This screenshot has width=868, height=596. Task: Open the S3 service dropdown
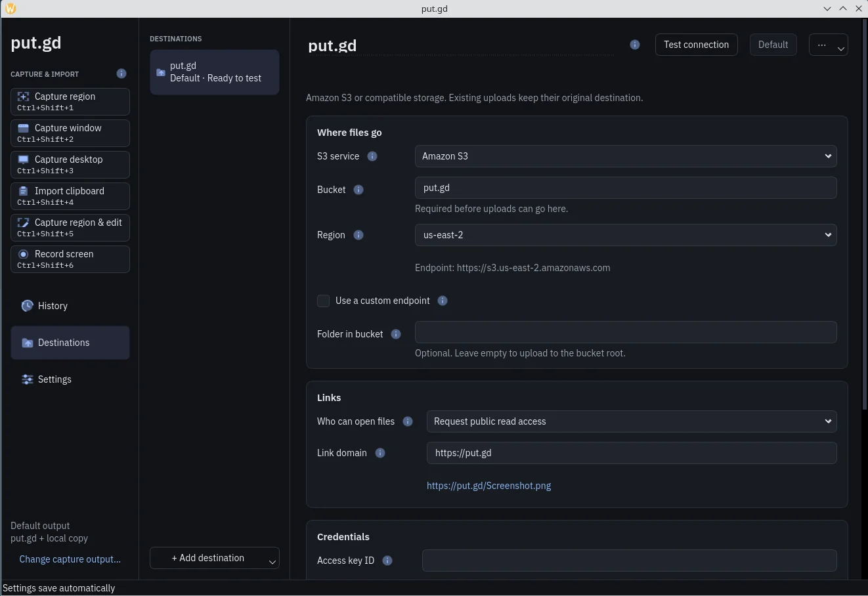click(626, 156)
